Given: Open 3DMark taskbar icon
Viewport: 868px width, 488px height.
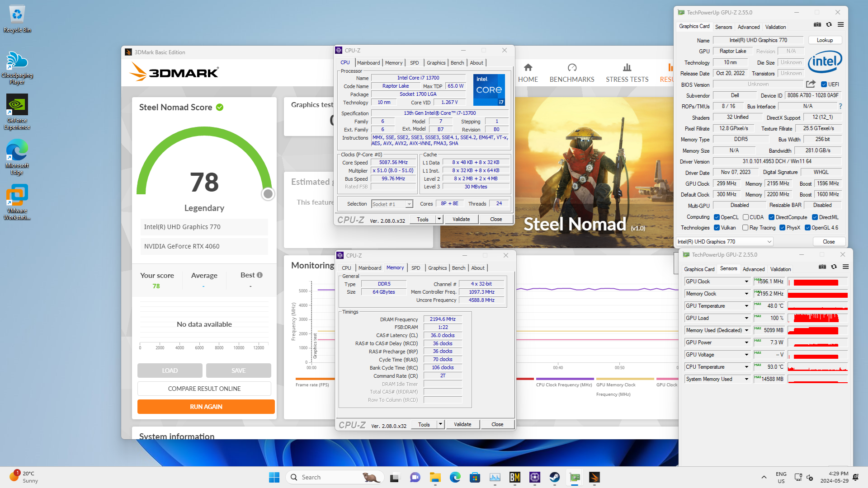Looking at the screenshot, I should click(594, 477).
